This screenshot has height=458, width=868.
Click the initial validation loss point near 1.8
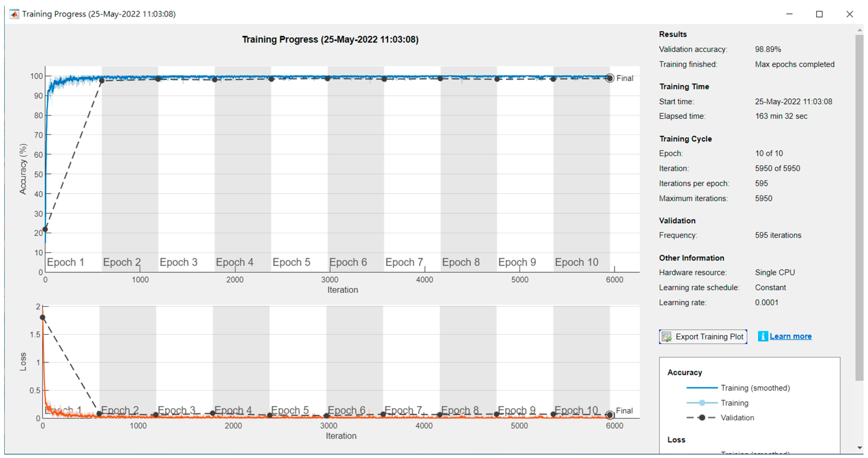pyautogui.click(x=43, y=317)
